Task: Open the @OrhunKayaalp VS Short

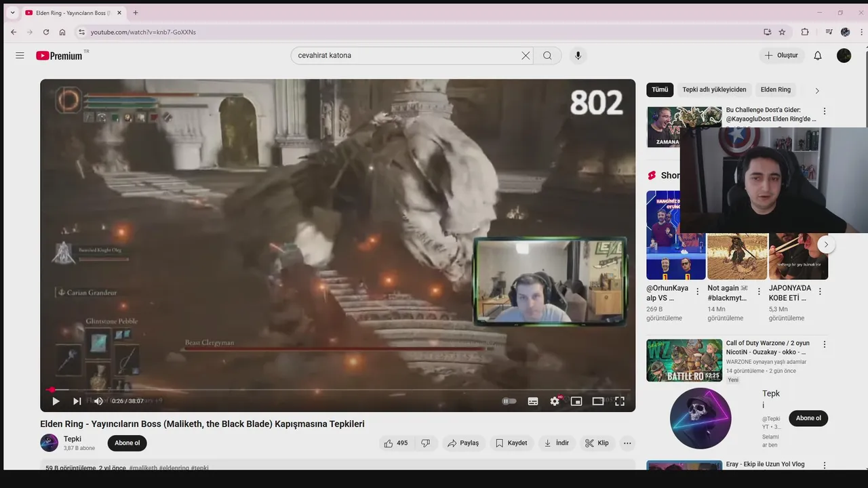Action: point(676,235)
